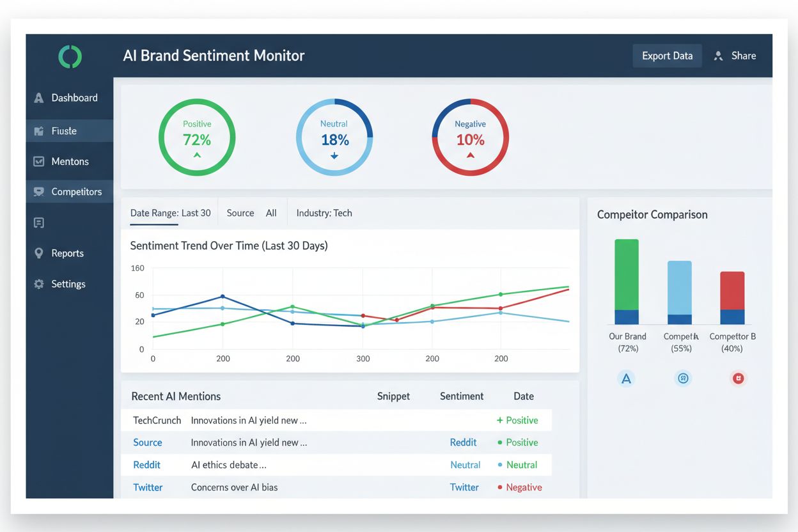Click the circular badge under Competitor A
The image size is (798, 532).
tap(683, 378)
